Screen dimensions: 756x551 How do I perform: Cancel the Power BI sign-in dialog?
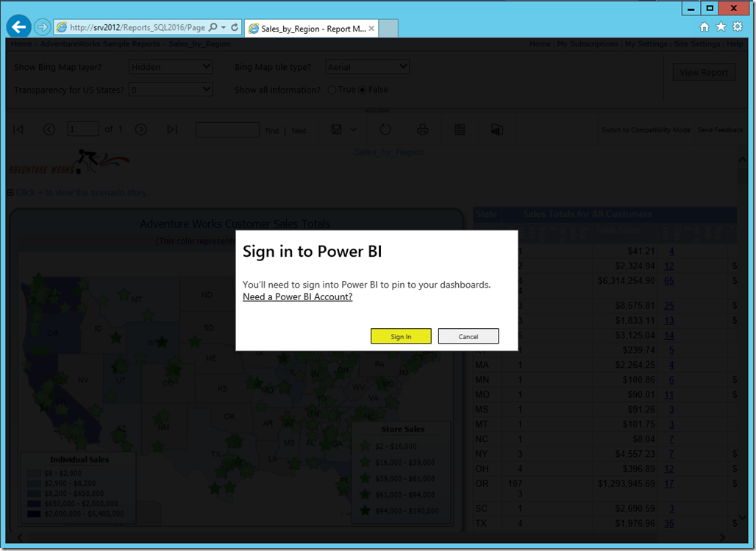[468, 336]
